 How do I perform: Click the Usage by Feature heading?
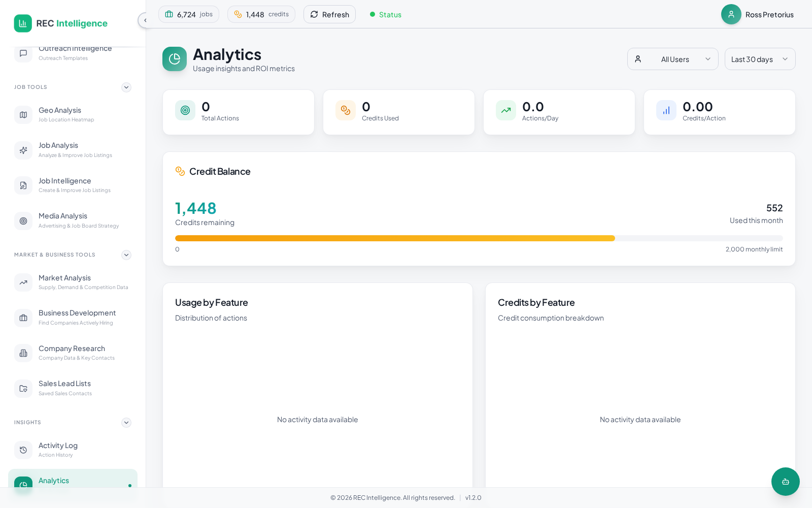pos(212,302)
